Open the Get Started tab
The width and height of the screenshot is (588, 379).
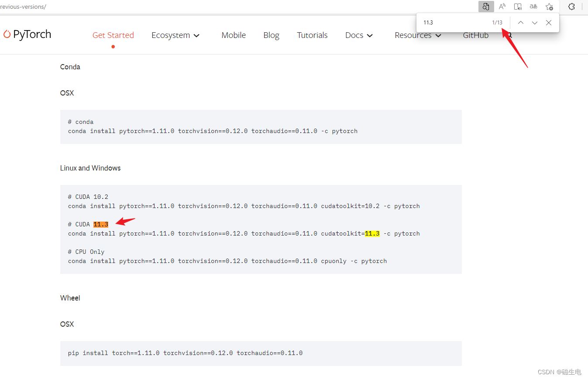tap(113, 35)
